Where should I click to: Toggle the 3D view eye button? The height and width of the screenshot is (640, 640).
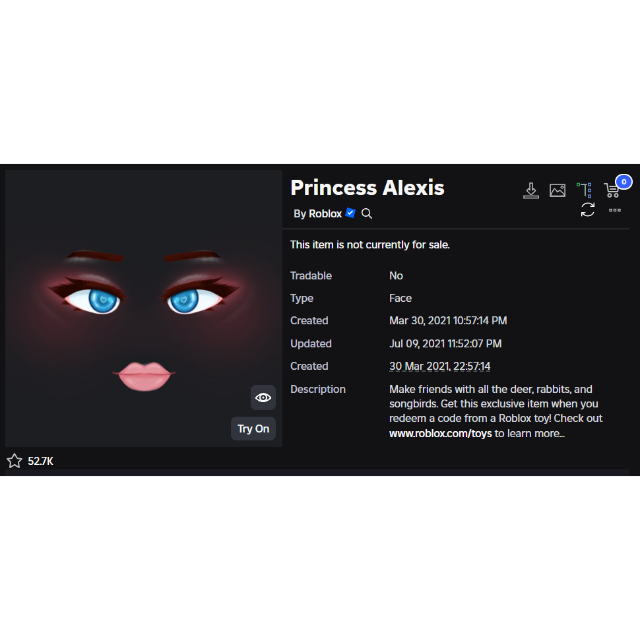pyautogui.click(x=263, y=398)
